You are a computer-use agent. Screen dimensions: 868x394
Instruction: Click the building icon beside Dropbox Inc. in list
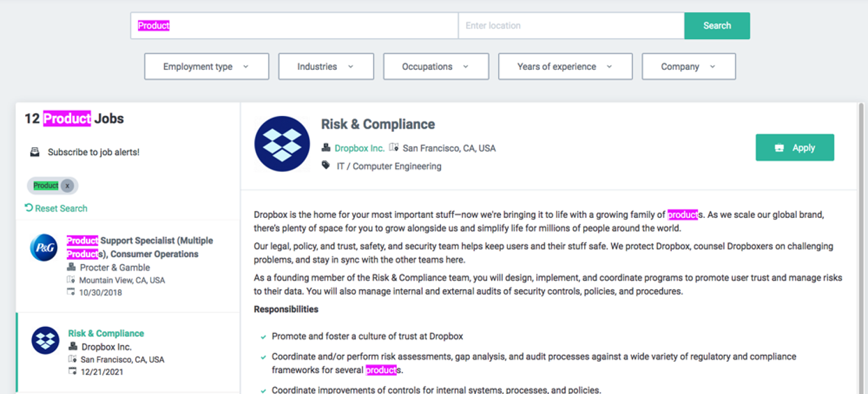[73, 346]
